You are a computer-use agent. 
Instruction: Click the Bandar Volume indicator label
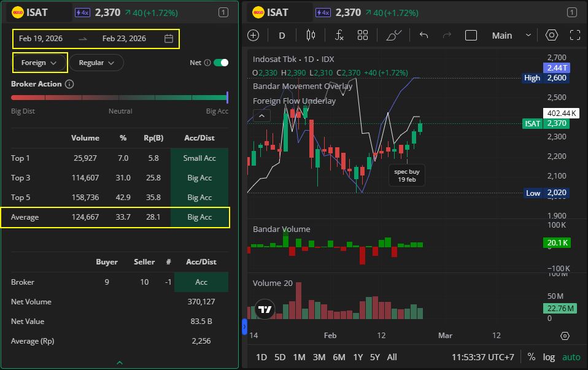(281, 229)
